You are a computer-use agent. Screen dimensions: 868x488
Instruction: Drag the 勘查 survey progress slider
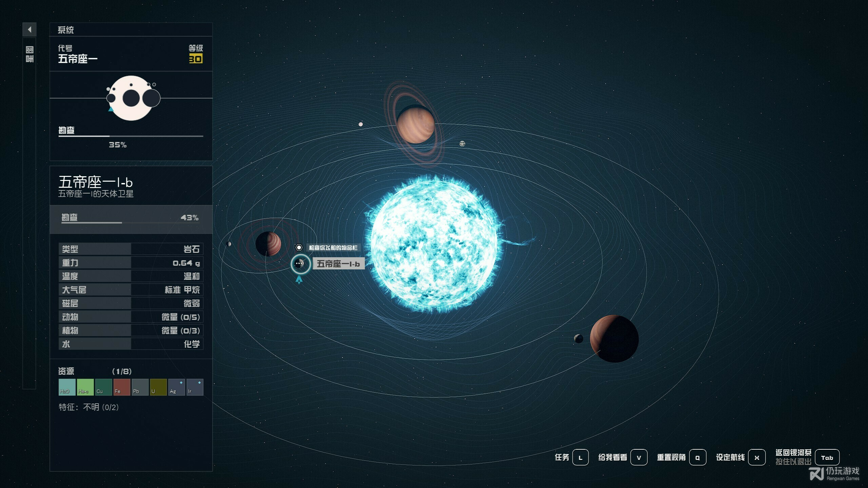(117, 223)
